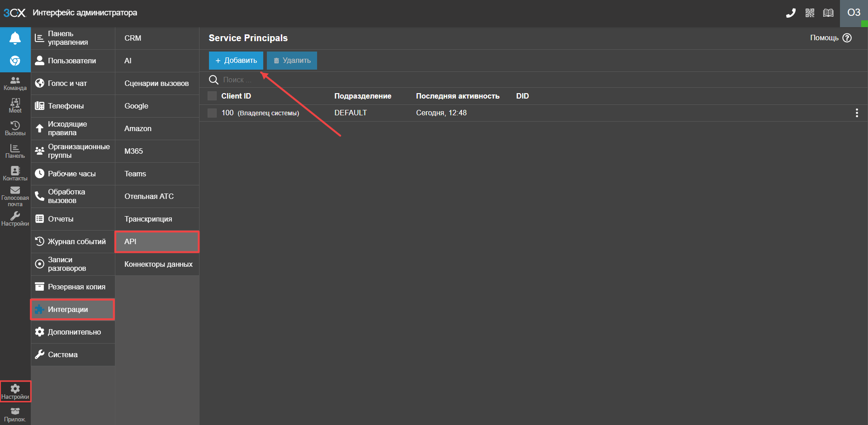Toggle the select-all checkbox in header

(x=212, y=96)
